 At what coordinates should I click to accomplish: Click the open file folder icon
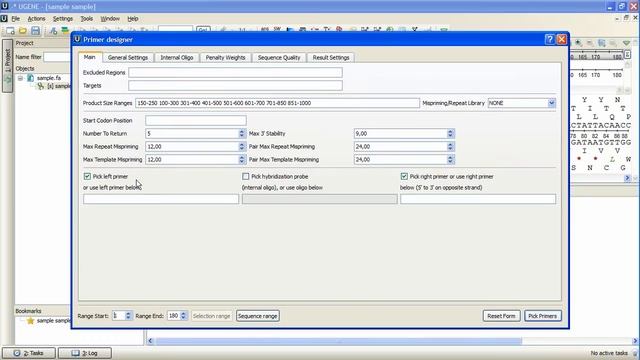click(23, 31)
